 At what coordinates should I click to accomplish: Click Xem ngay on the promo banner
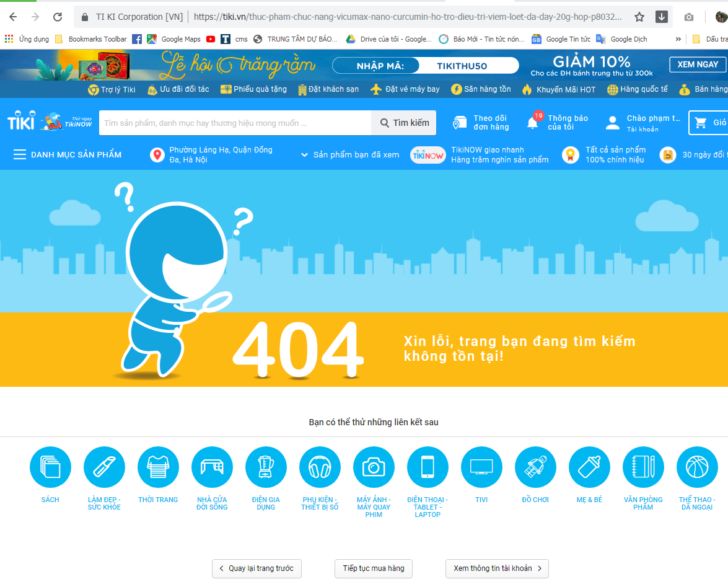pos(697,64)
